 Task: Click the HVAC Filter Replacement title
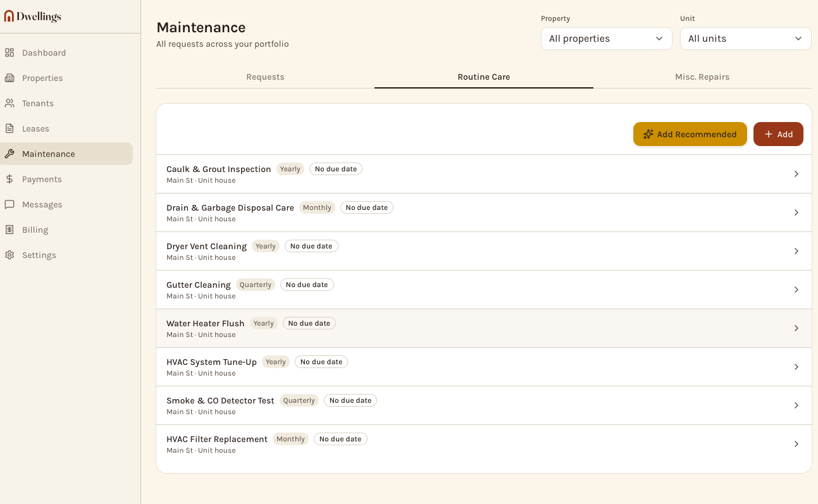217,439
